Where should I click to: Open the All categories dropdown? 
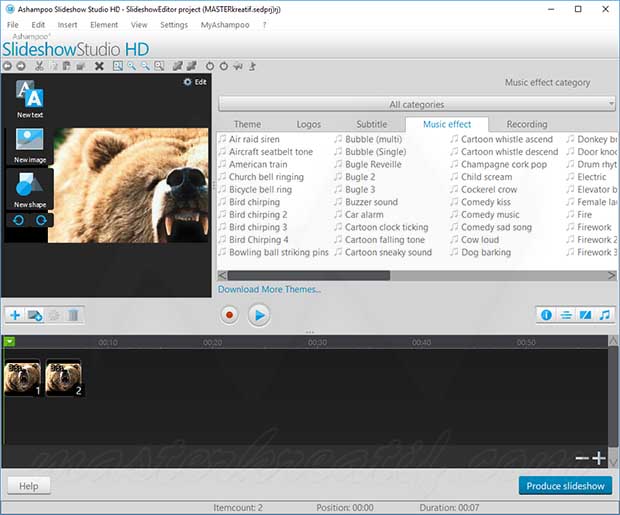tap(417, 104)
